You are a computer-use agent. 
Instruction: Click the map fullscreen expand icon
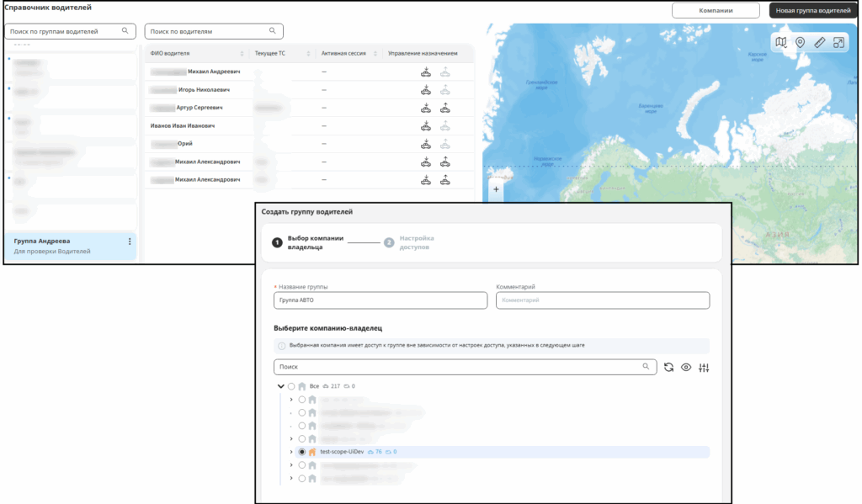[x=838, y=42]
